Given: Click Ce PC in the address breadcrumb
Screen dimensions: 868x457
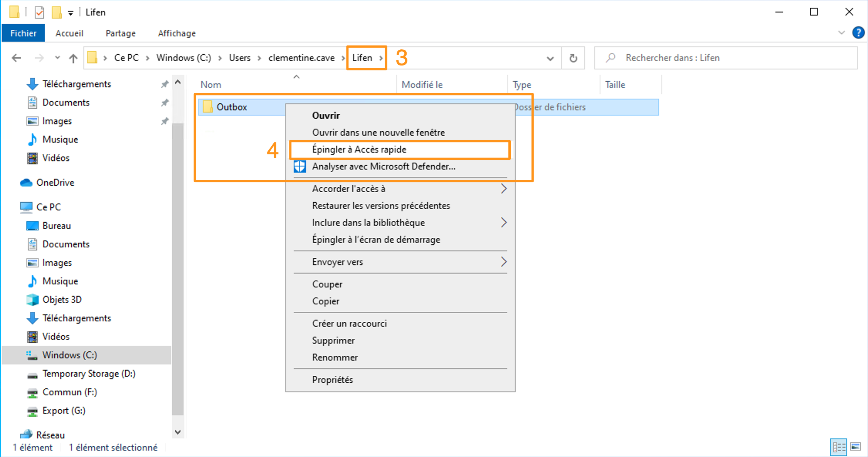Looking at the screenshot, I should point(126,58).
